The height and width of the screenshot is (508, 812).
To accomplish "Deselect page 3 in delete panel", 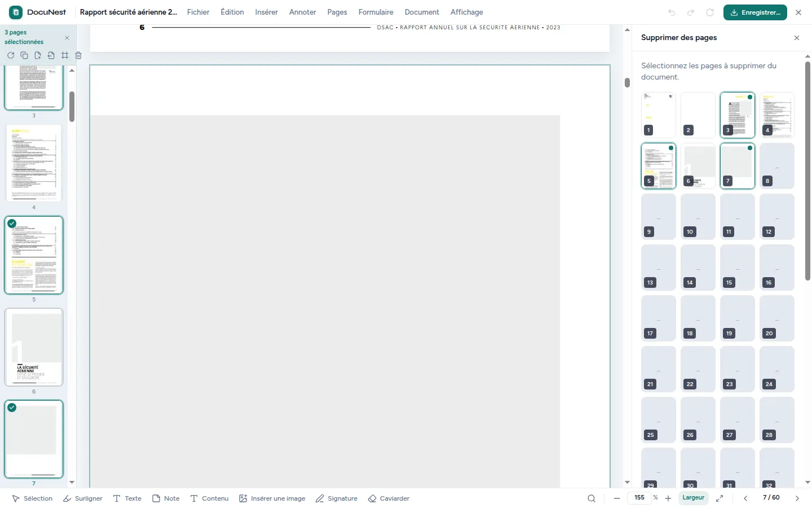I will click(x=738, y=115).
